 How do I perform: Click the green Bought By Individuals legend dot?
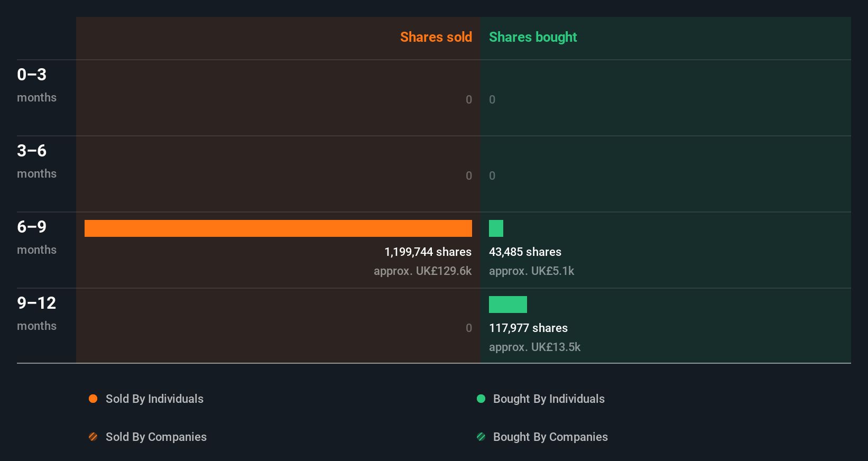pos(481,399)
